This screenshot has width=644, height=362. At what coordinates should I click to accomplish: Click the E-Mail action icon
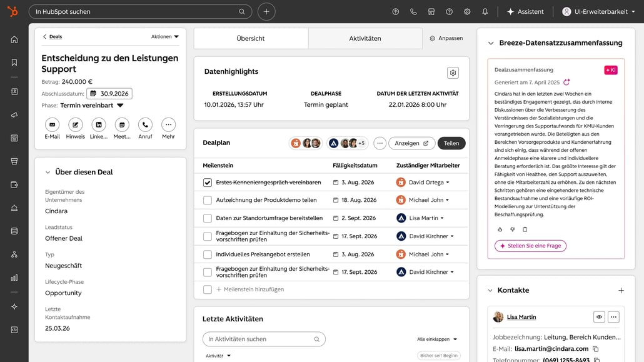point(52,124)
